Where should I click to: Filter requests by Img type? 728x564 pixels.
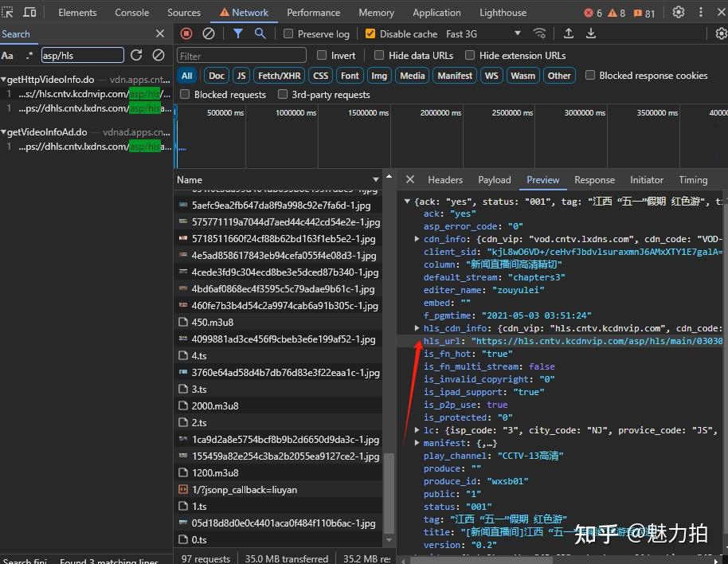click(x=379, y=76)
